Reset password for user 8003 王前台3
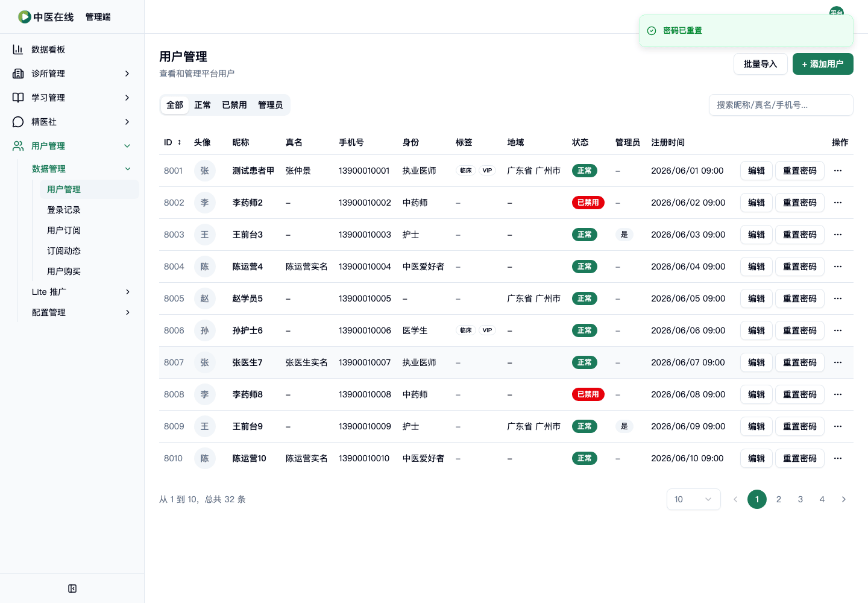Screen dimensions: 868x603 (800, 235)
